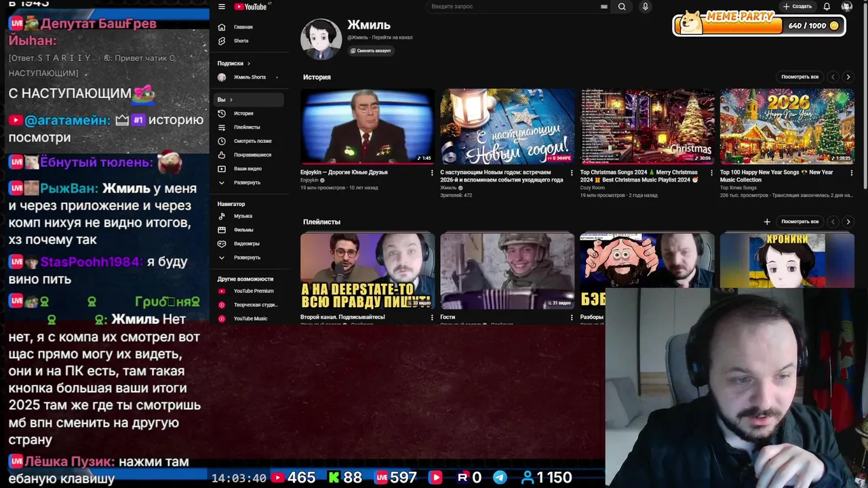
Task: Open options for Гости playlist
Action: [572, 317]
